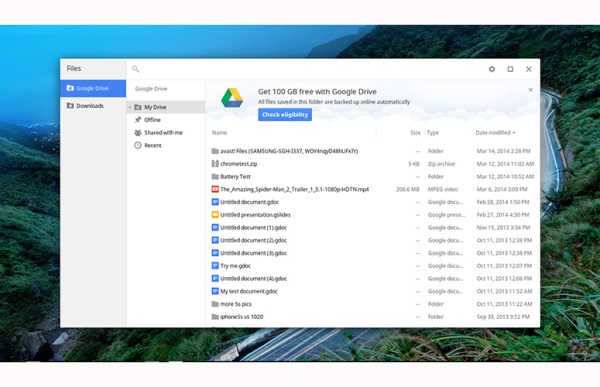Click the My Drive folder icon
This screenshot has width=600, height=387.
tap(138, 107)
